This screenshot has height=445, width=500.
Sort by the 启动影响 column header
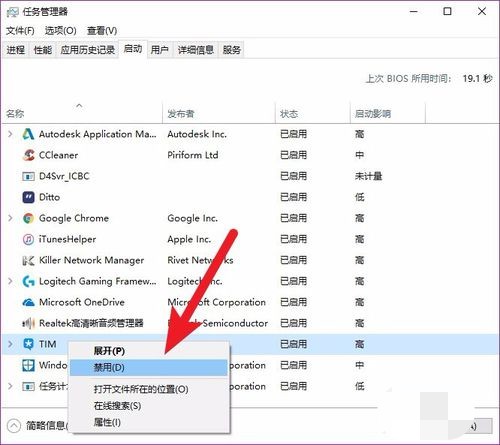pos(388,113)
